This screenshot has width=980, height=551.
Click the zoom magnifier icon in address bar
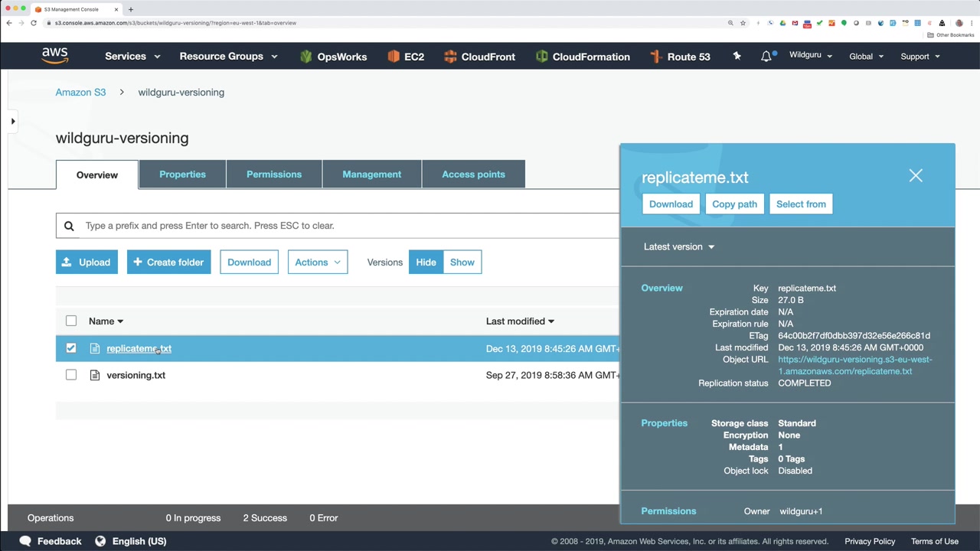[x=730, y=23]
